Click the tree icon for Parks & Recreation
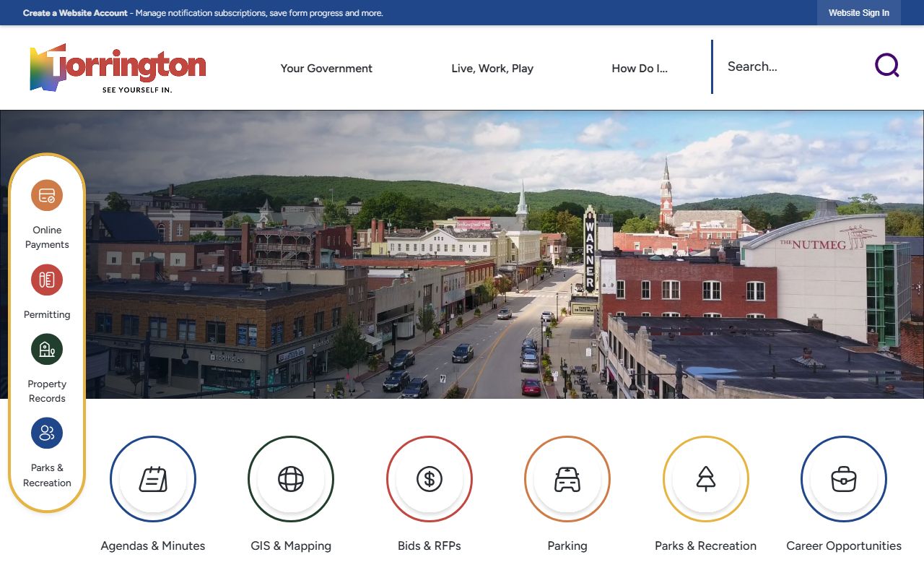The image size is (924, 578). tap(706, 479)
